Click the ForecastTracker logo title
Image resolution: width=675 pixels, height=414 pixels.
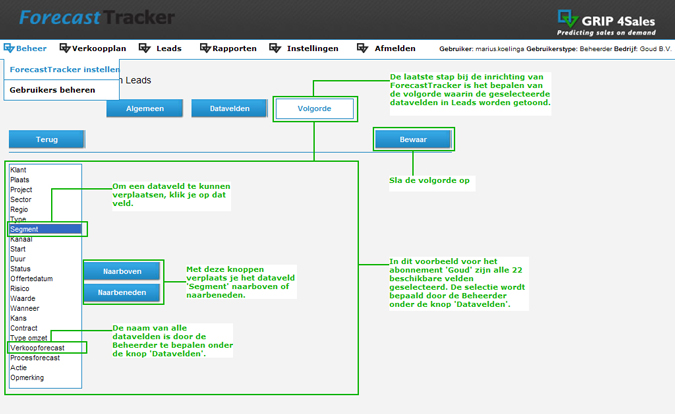97,18
